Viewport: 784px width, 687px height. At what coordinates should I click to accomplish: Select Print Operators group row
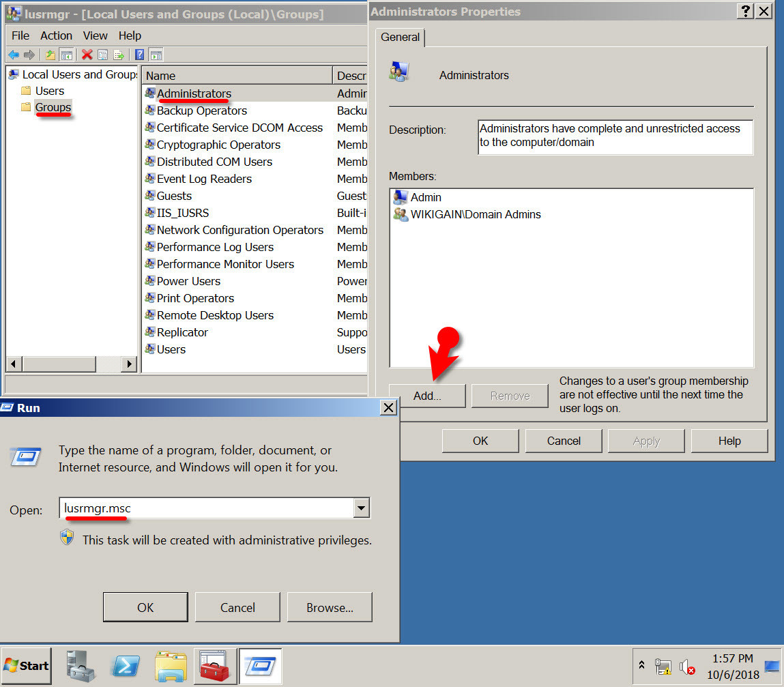pos(255,298)
